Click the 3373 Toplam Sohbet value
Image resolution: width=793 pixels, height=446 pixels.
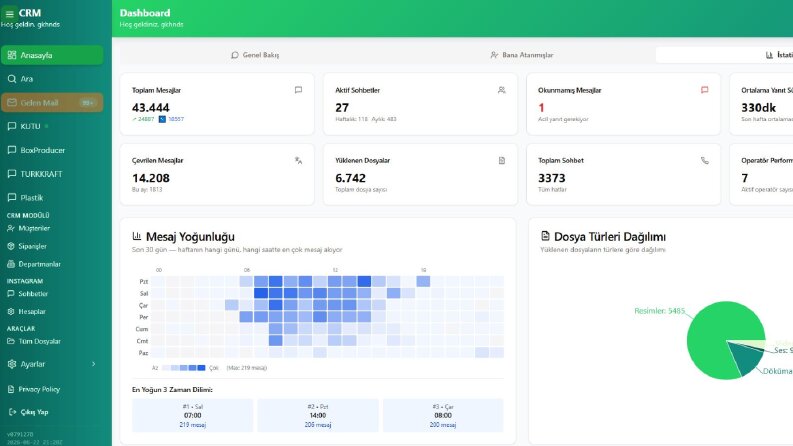coord(552,179)
